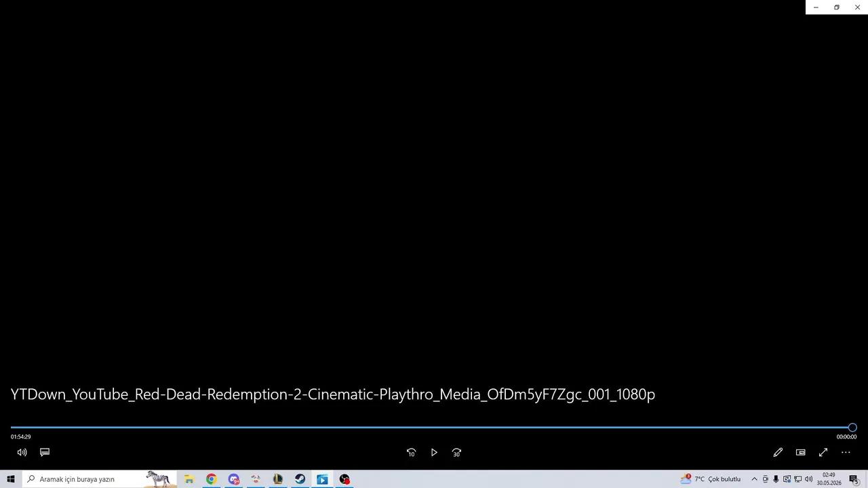Open the volume control in the player

[22, 452]
